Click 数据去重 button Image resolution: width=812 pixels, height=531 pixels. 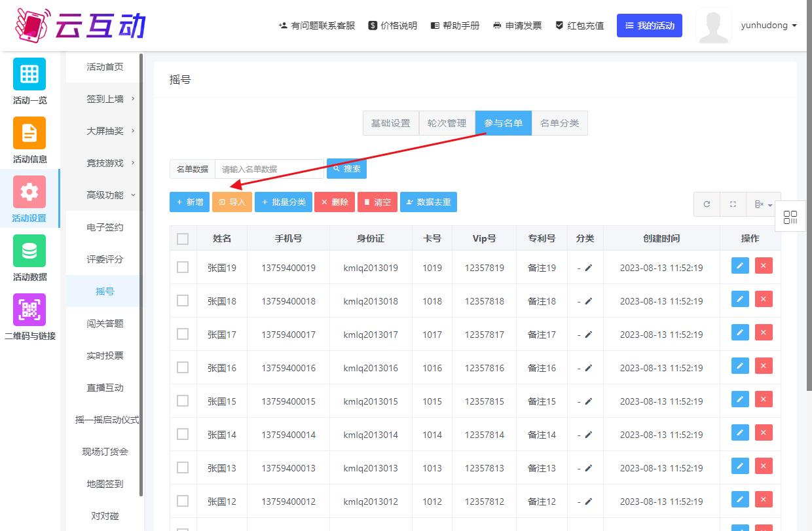428,202
